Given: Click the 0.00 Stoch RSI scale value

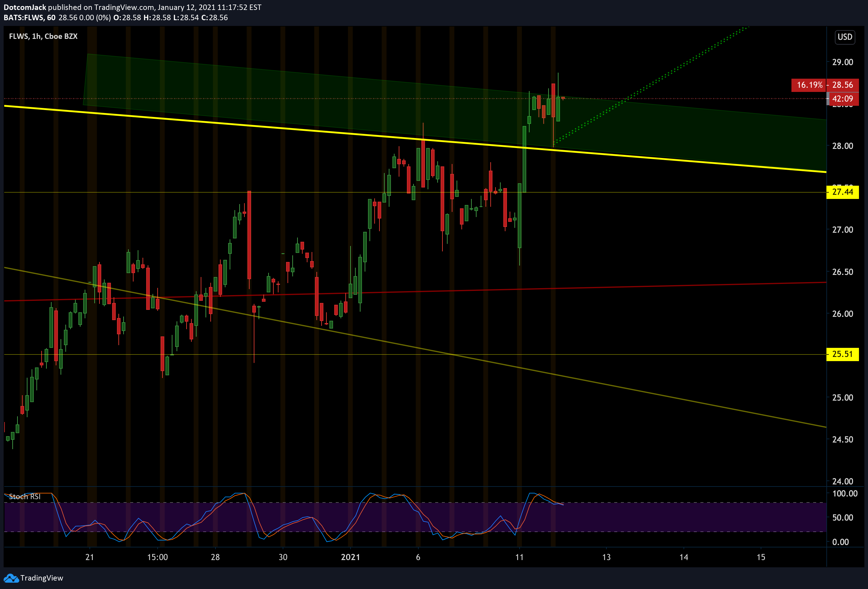Looking at the screenshot, I should pos(840,542).
